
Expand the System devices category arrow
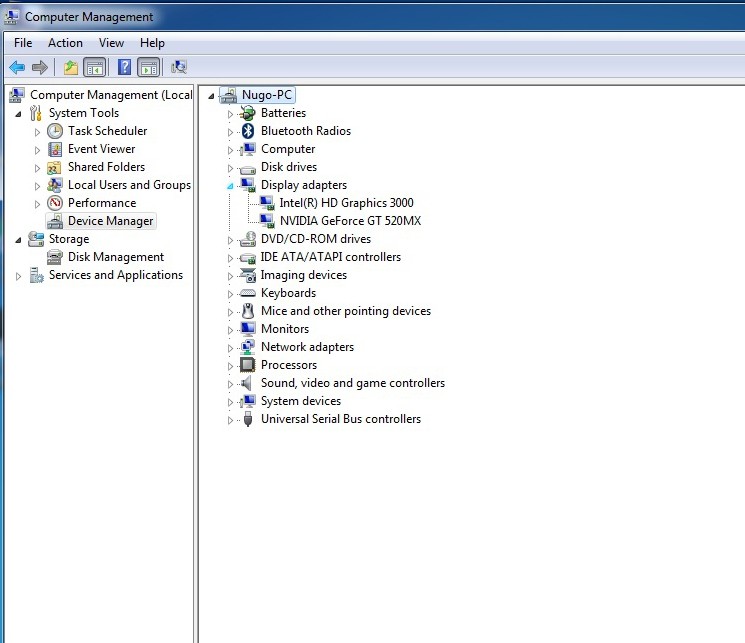point(230,402)
